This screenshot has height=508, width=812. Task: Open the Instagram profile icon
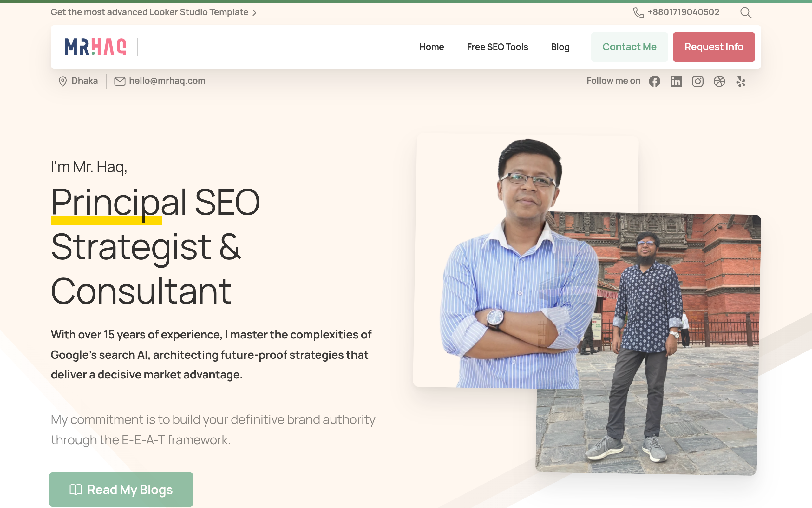[x=697, y=81]
